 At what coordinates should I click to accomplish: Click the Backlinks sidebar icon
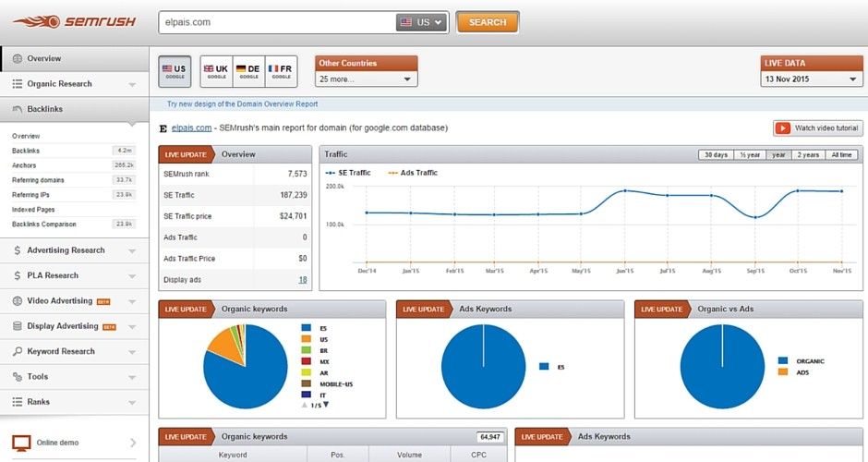click(x=18, y=109)
